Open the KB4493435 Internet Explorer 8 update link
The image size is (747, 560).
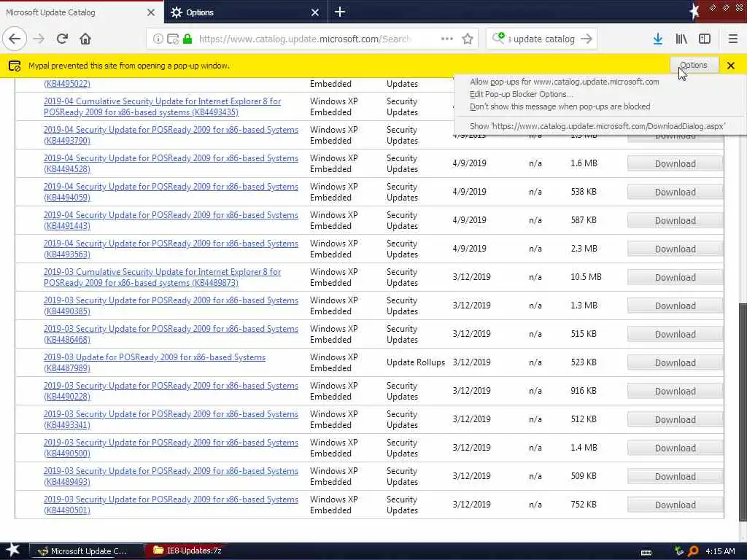tap(162, 106)
